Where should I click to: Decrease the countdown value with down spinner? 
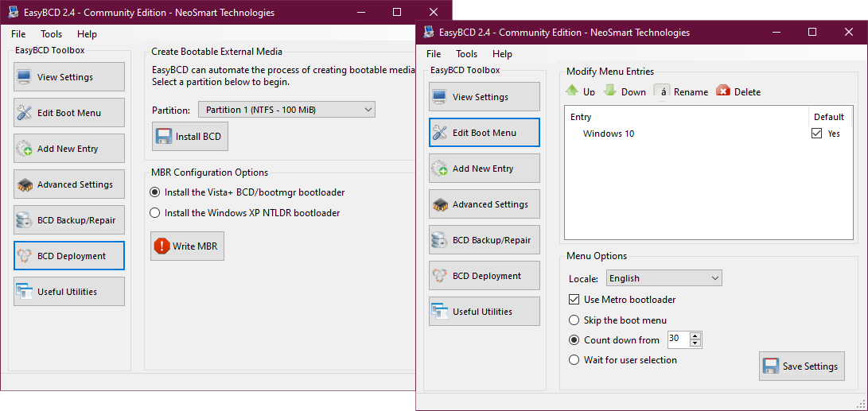click(x=696, y=343)
